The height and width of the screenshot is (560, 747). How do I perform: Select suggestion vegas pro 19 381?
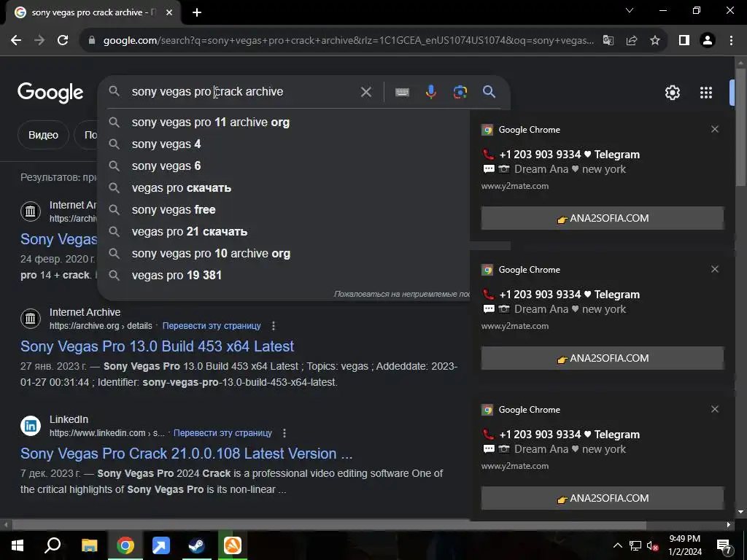(284, 276)
